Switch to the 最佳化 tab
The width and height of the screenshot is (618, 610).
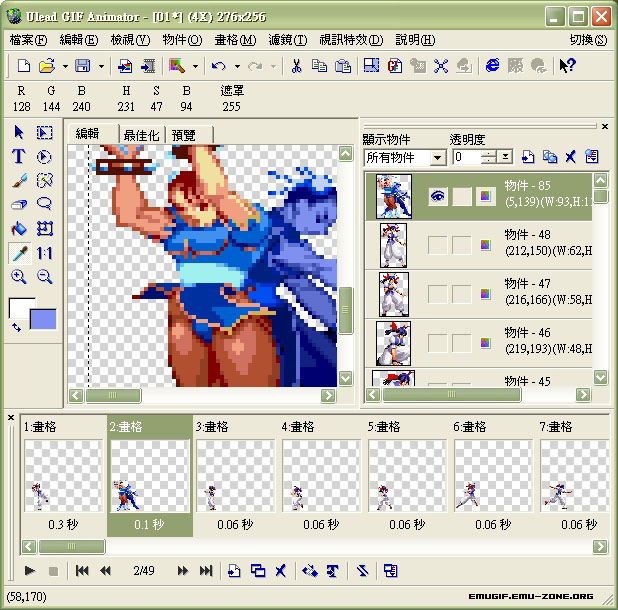click(142, 135)
